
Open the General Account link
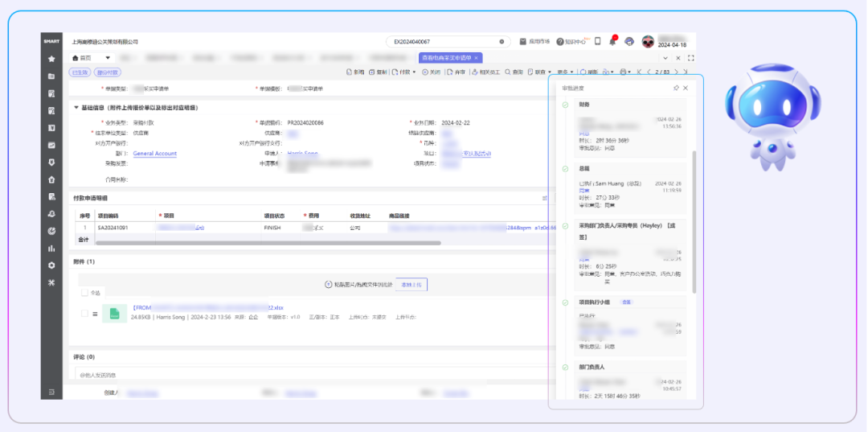point(154,154)
